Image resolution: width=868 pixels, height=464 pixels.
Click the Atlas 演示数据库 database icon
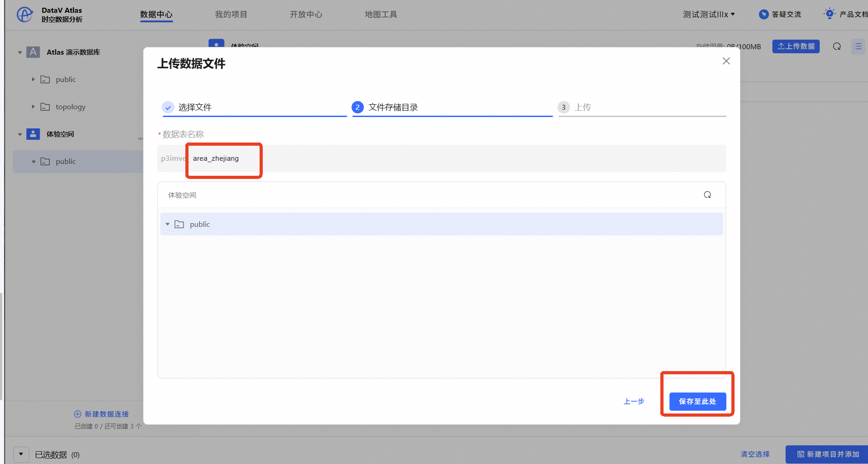[x=33, y=52]
